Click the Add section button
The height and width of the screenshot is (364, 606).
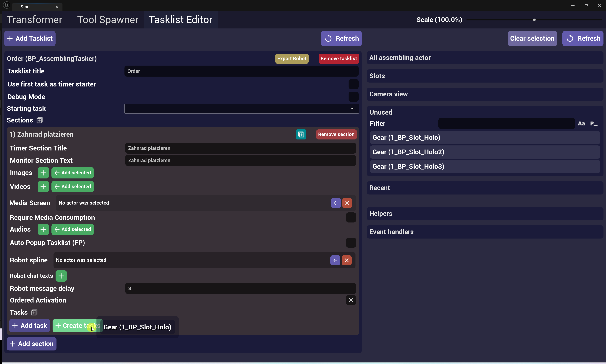[x=32, y=344]
